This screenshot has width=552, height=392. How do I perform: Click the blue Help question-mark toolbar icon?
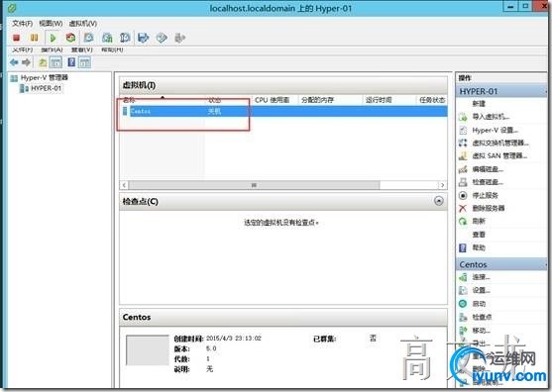71,62
